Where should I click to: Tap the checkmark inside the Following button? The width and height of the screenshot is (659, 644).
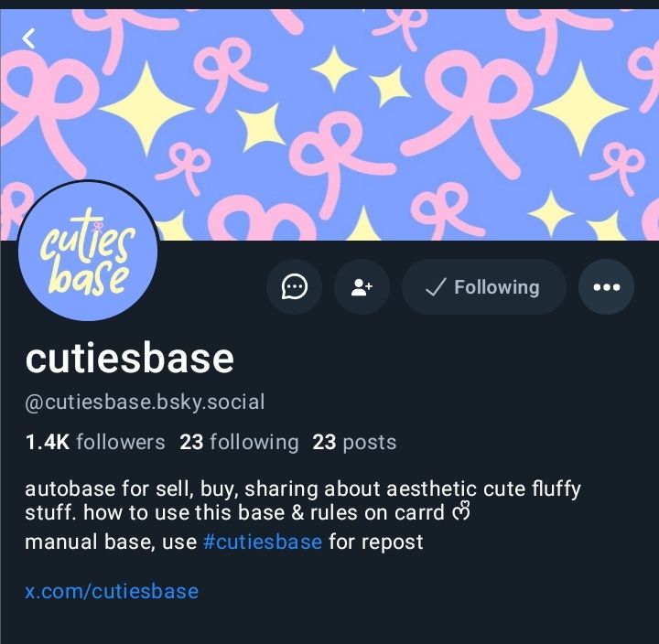pos(436,287)
